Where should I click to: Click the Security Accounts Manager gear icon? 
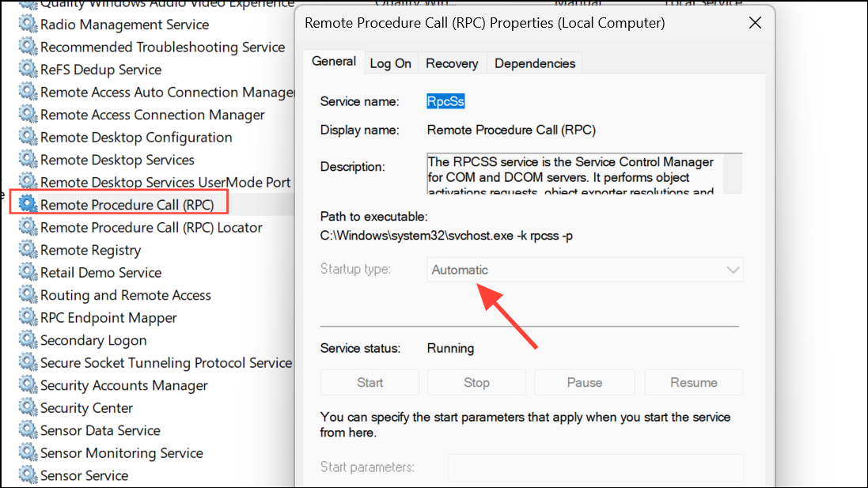27,385
